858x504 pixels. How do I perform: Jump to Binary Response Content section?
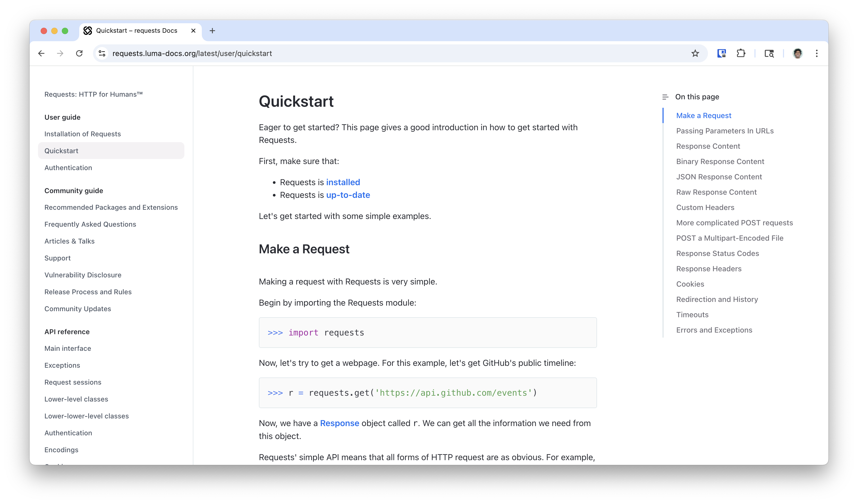click(720, 161)
